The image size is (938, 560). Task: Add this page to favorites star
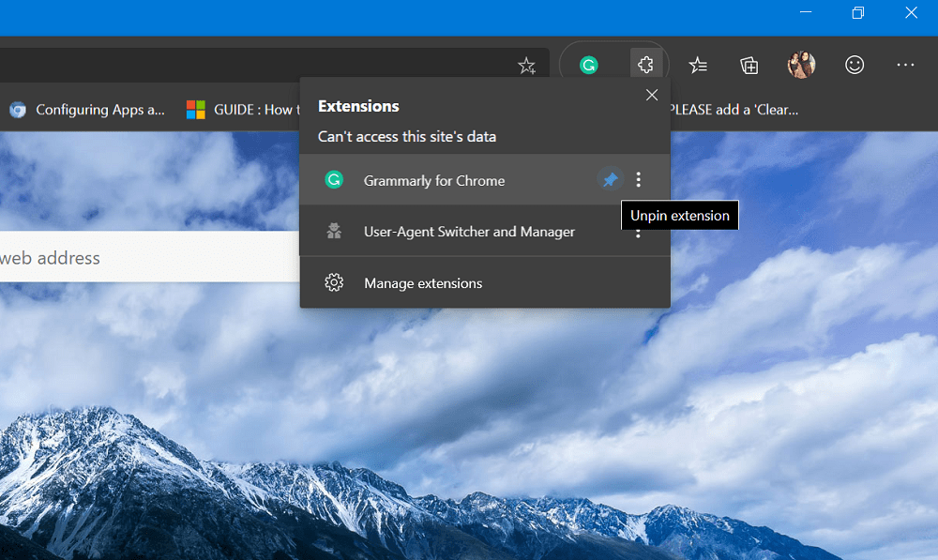(526, 66)
